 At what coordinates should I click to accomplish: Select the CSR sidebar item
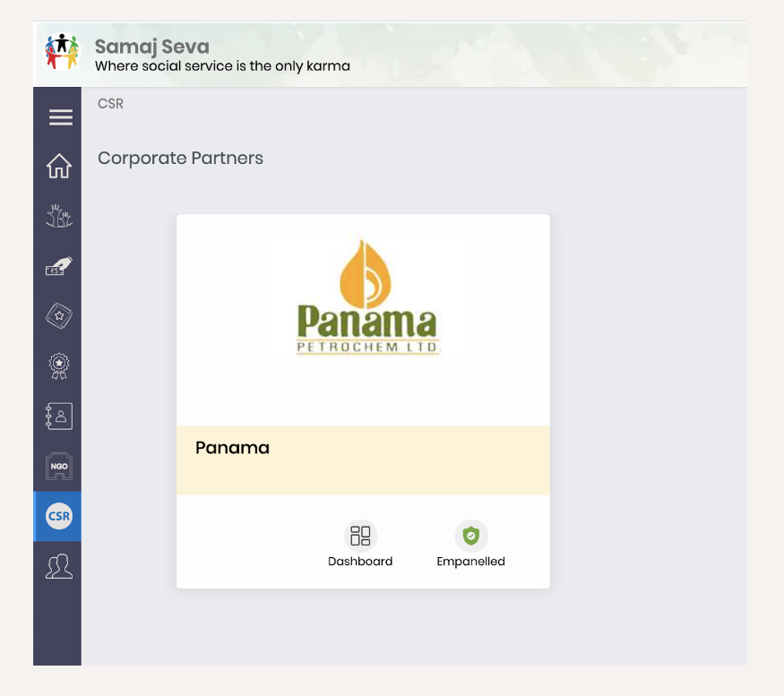click(59, 516)
